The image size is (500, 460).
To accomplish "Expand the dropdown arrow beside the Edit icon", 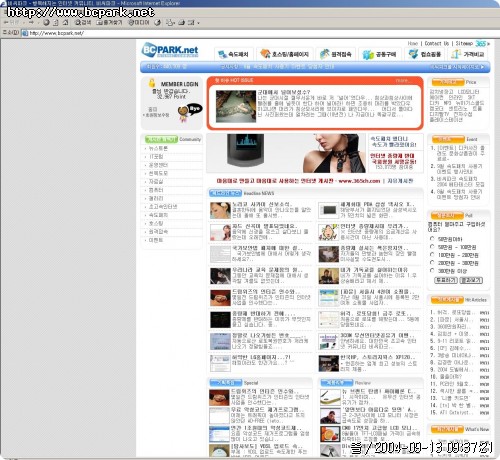I will [199, 23].
